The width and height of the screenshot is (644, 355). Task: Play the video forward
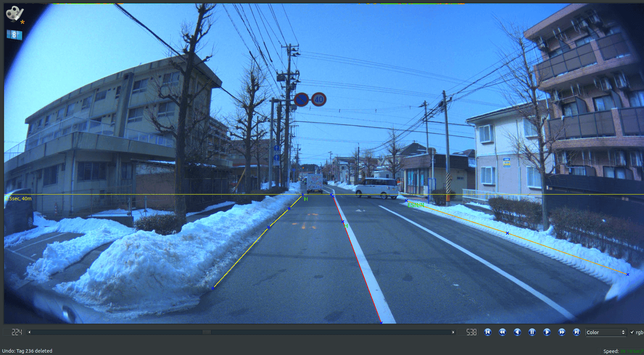click(x=547, y=332)
